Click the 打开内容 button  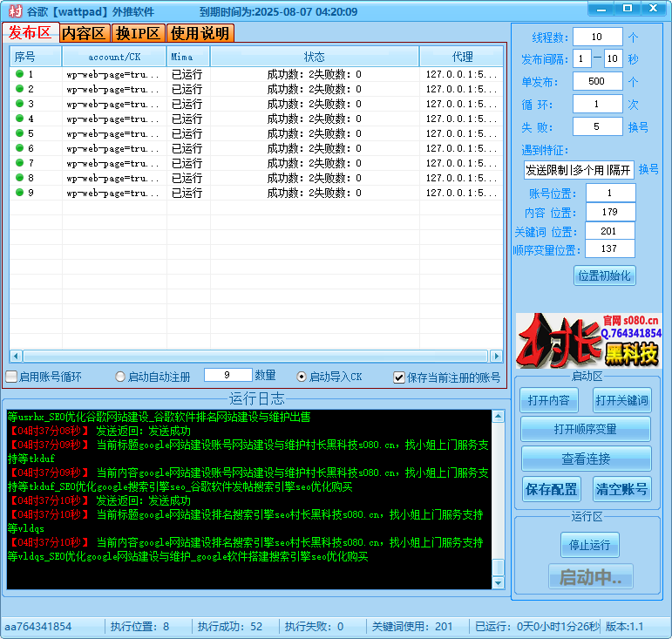click(x=548, y=400)
